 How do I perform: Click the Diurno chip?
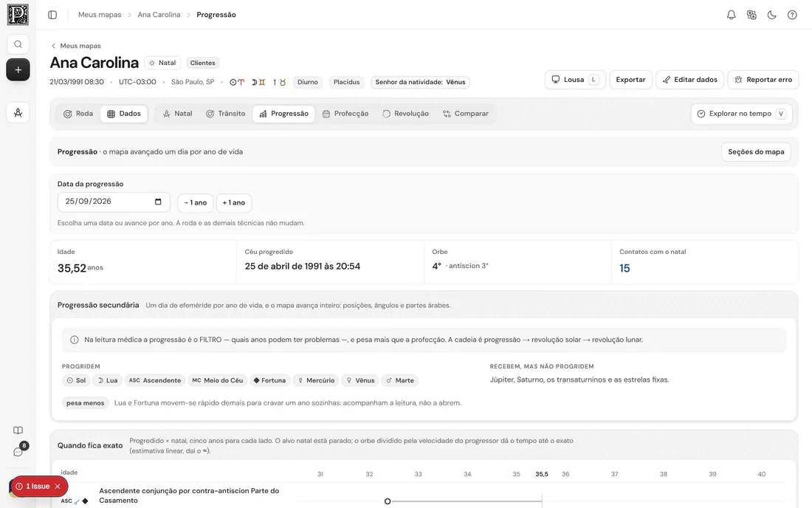(x=308, y=83)
